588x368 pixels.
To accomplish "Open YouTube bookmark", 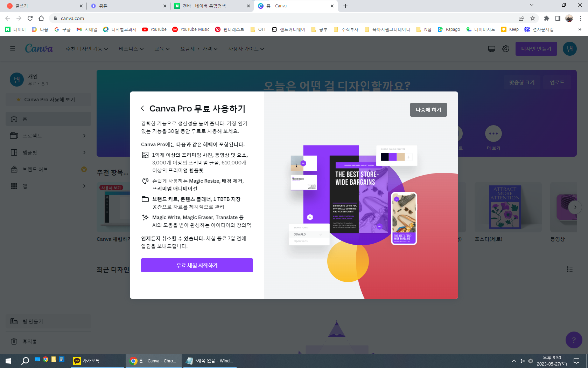I will 154,29.
